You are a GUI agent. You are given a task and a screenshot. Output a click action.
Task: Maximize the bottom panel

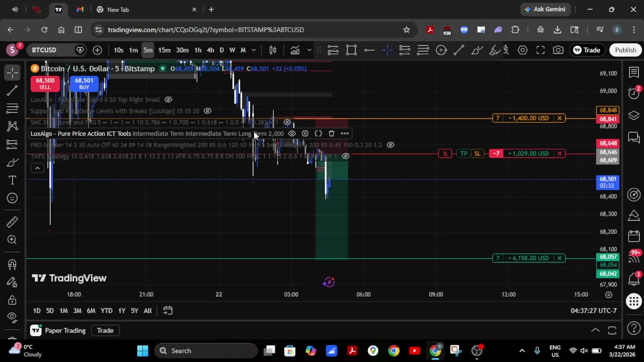coord(612,330)
